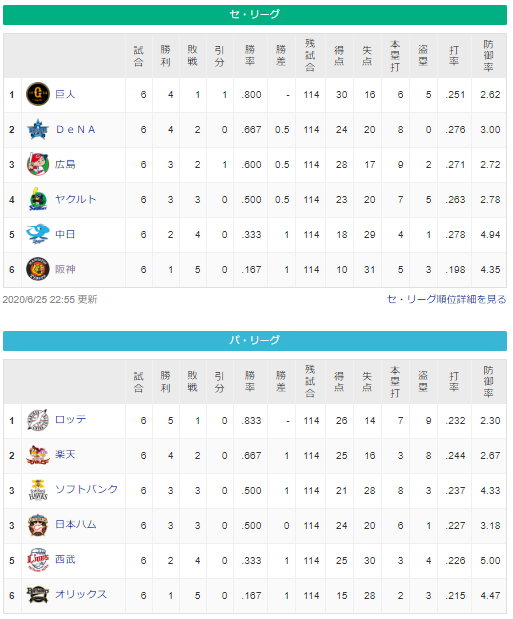Open the ソフトバンク team link
This screenshot has width=513, height=619.
coord(86,490)
